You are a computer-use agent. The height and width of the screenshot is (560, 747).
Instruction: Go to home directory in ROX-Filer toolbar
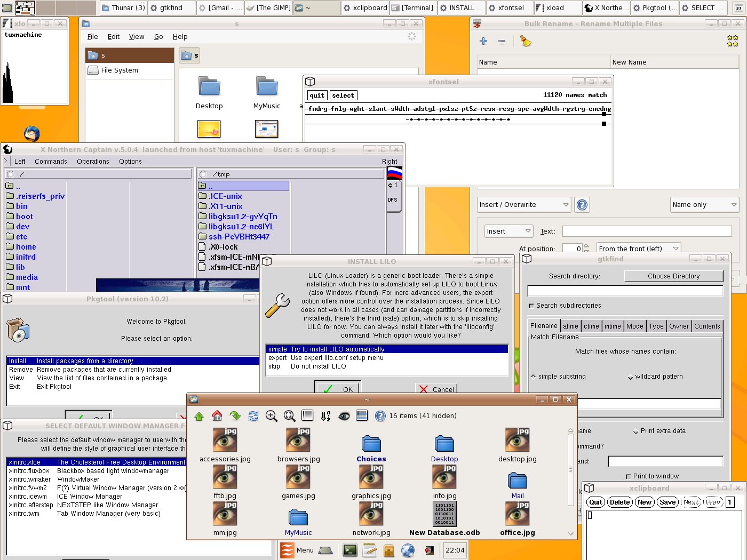[x=217, y=416]
